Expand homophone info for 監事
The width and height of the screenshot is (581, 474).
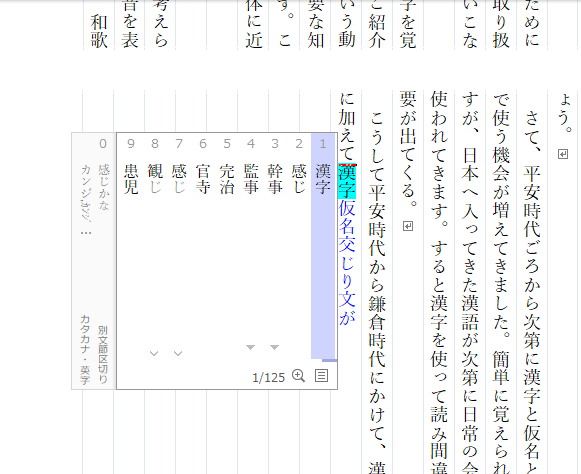(x=251, y=347)
